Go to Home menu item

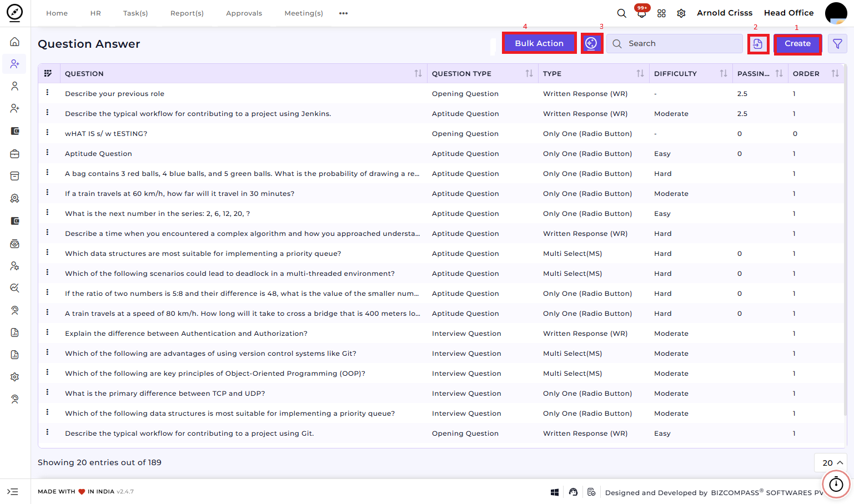pos(57,13)
